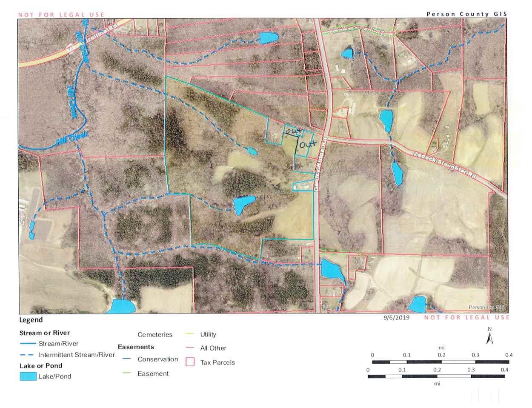Click the 'Lake/Pond' legend label

[x=55, y=377]
